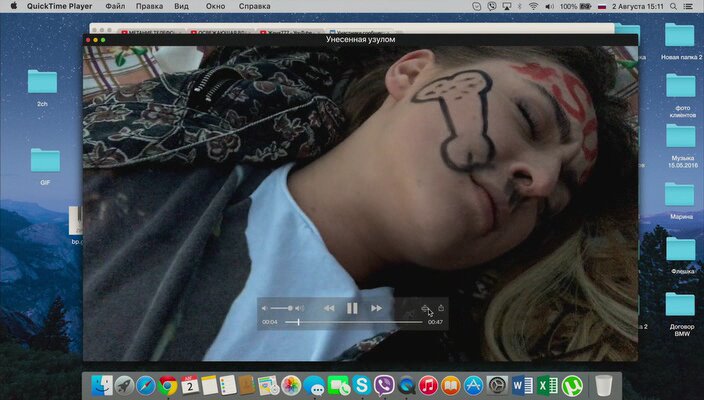
Task: Pause the video playback
Action: (352, 308)
